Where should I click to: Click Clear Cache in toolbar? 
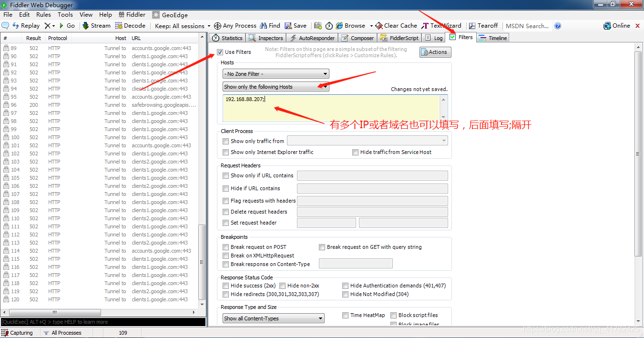396,26
